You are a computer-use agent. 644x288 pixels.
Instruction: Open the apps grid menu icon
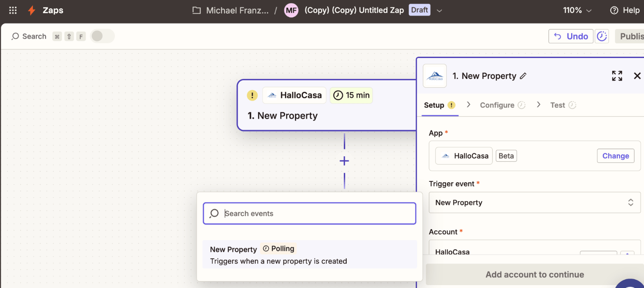coord(13,10)
